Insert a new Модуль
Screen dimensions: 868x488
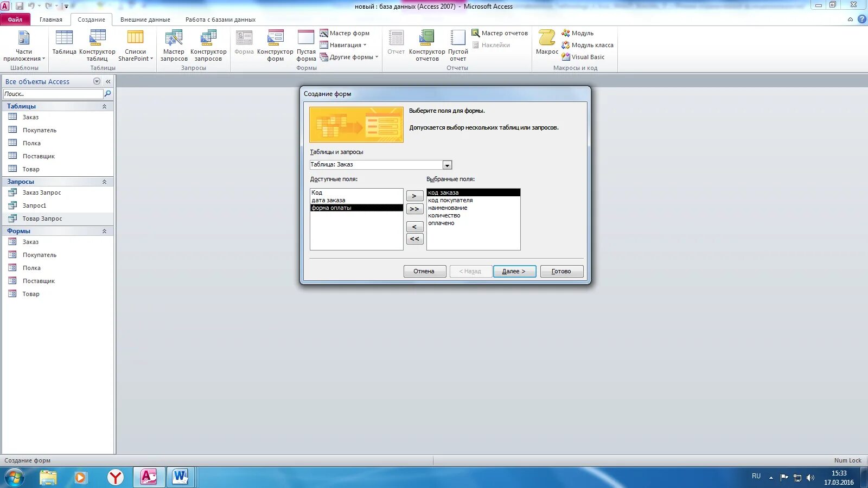(578, 33)
